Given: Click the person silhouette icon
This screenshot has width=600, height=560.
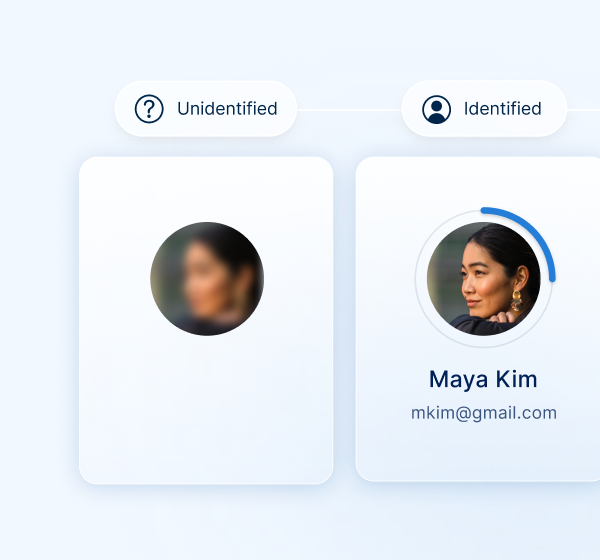Looking at the screenshot, I should click(436, 109).
